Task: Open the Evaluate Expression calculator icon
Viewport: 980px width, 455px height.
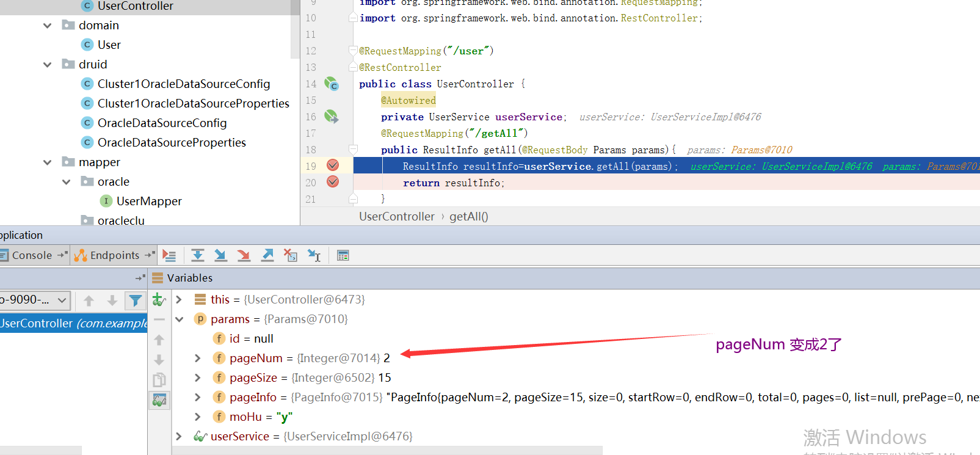Action: pos(343,255)
